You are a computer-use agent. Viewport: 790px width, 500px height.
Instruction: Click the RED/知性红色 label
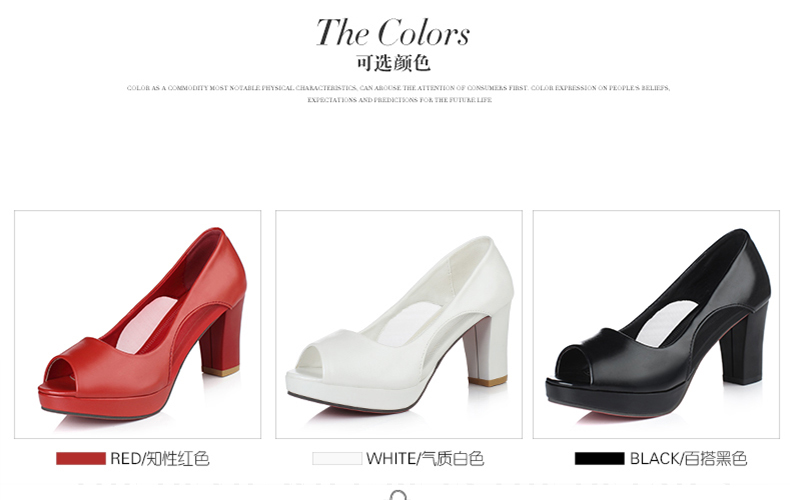[x=159, y=459]
